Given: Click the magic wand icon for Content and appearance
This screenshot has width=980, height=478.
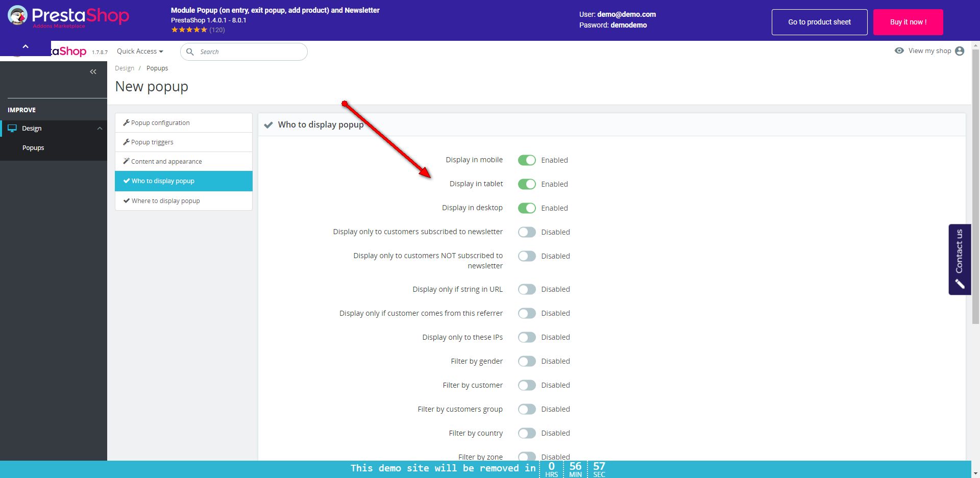Looking at the screenshot, I should (126, 161).
